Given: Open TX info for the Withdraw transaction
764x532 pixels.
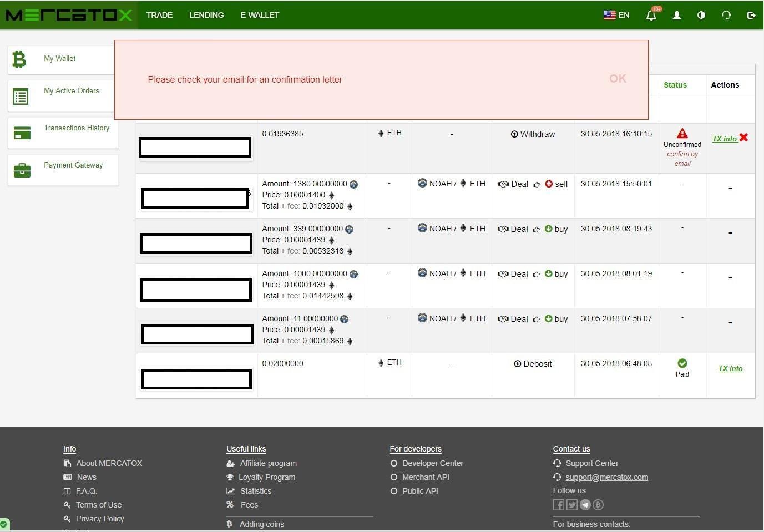Looking at the screenshot, I should pos(725,139).
